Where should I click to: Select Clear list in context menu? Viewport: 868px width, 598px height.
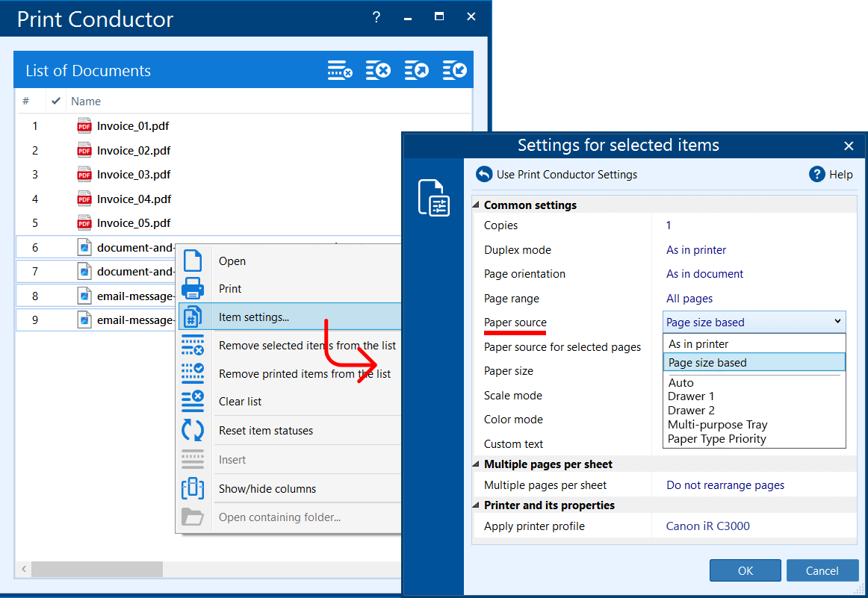point(240,402)
